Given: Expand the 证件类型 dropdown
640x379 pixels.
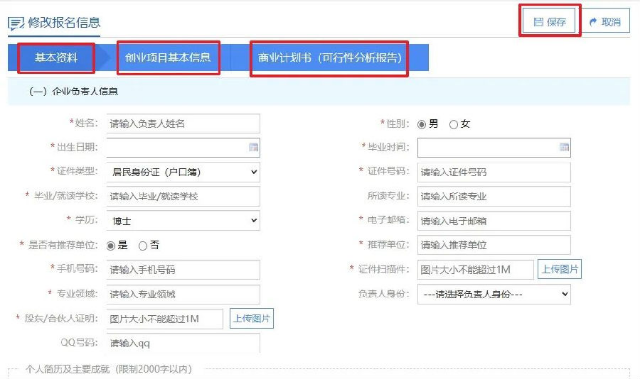Looking at the screenshot, I should tap(183, 172).
